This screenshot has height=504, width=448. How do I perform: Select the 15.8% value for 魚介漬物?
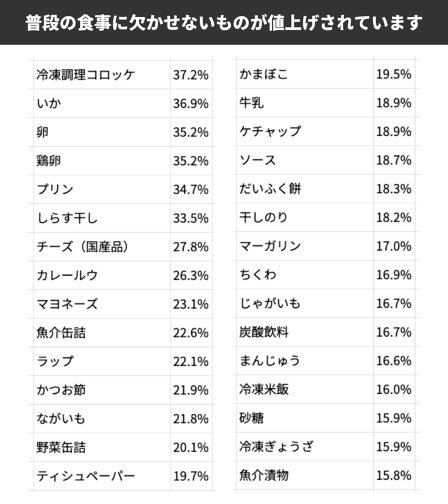click(x=393, y=475)
